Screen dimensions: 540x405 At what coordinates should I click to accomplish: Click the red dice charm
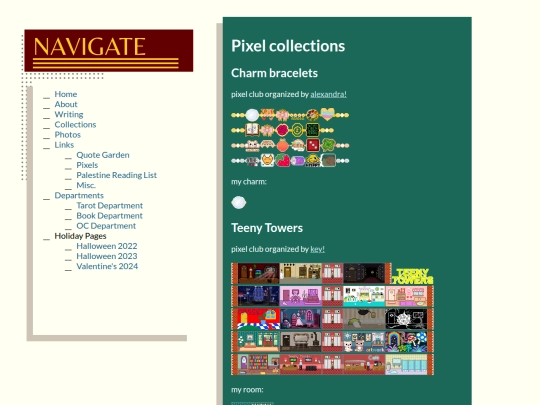[313, 145]
